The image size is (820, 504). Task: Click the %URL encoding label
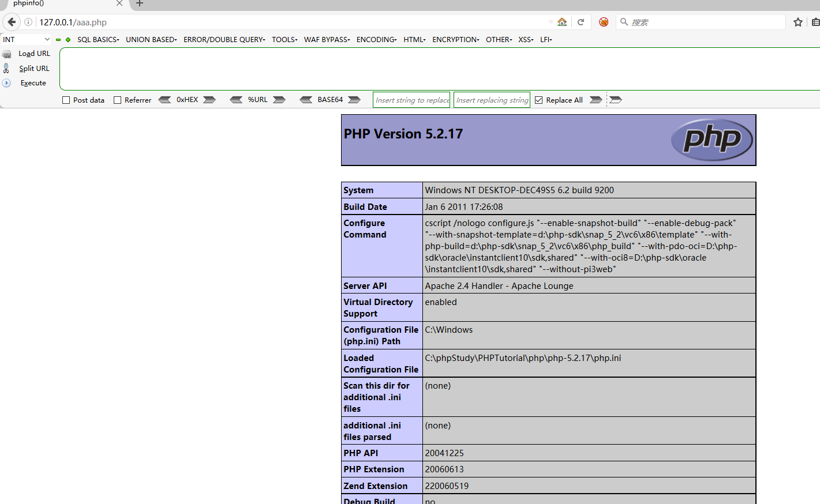point(257,100)
